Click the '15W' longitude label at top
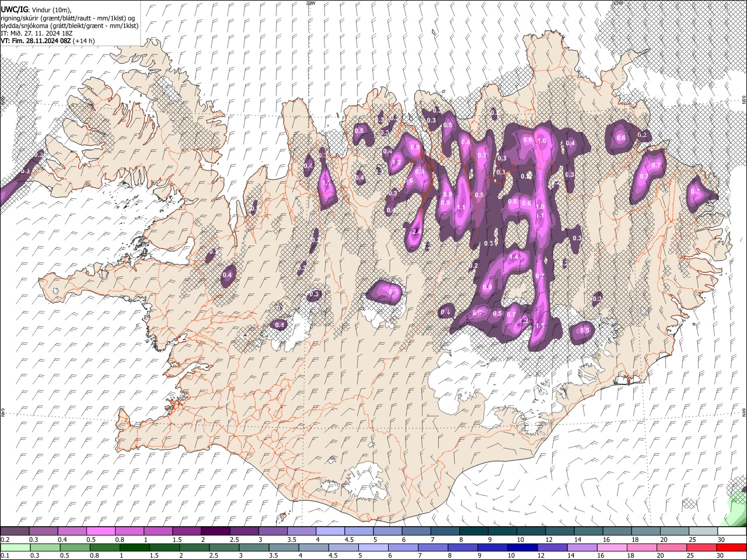Screen dimensions: 747x560 point(618,3)
